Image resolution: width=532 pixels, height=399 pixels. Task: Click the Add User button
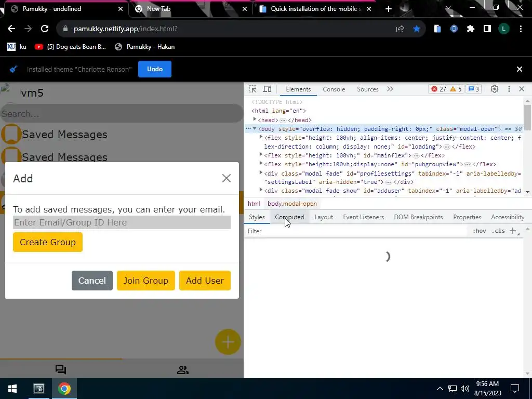coord(205,280)
